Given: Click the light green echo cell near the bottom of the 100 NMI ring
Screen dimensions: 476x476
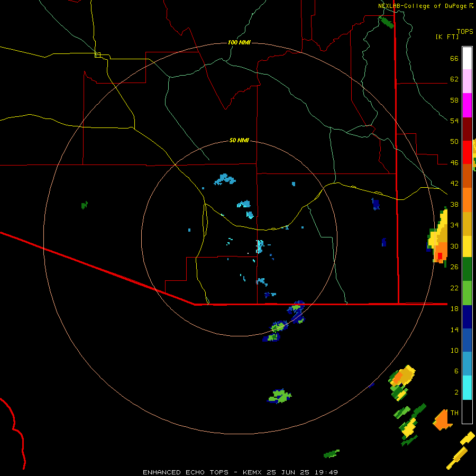Looking at the screenshot, I should [x=280, y=396].
